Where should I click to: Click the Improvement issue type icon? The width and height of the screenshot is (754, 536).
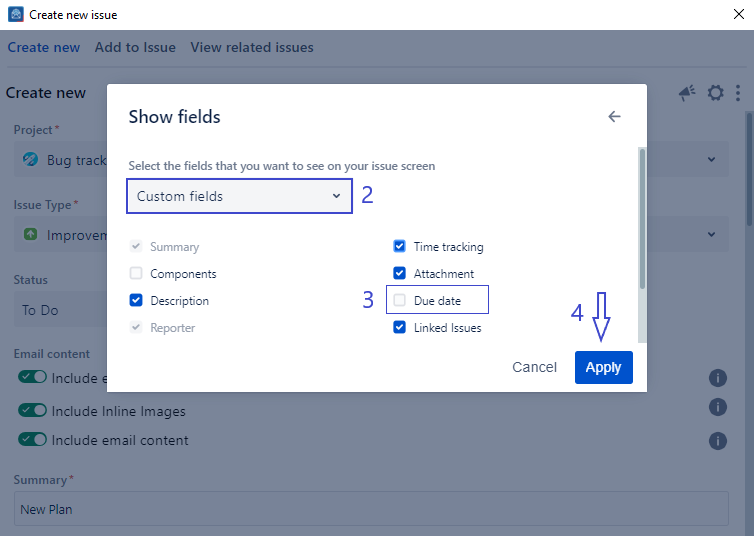coord(31,235)
